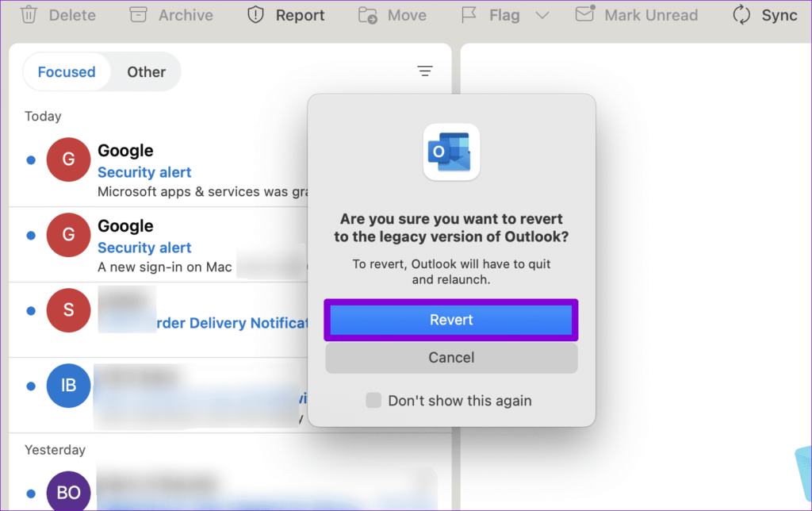This screenshot has width=812, height=511.
Task: Toggle the unread dot on the IB email
Action: coord(29,386)
